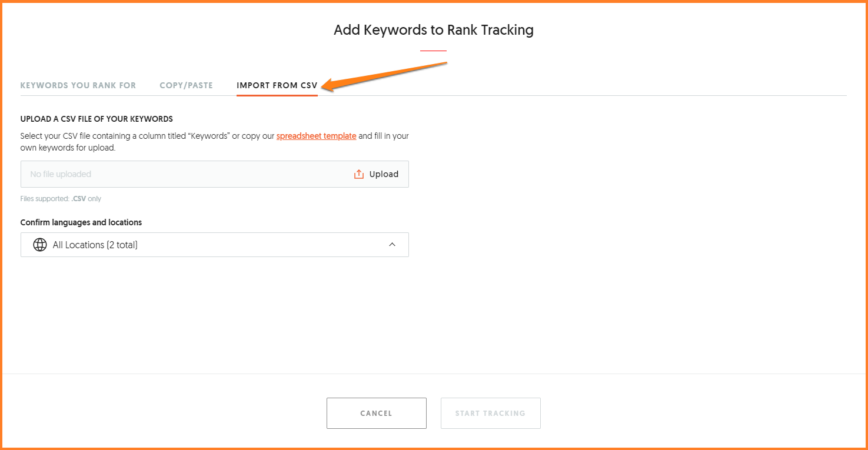Viewport: 868px width, 450px height.
Task: Click the own keywords for upload text line
Action: click(x=68, y=148)
